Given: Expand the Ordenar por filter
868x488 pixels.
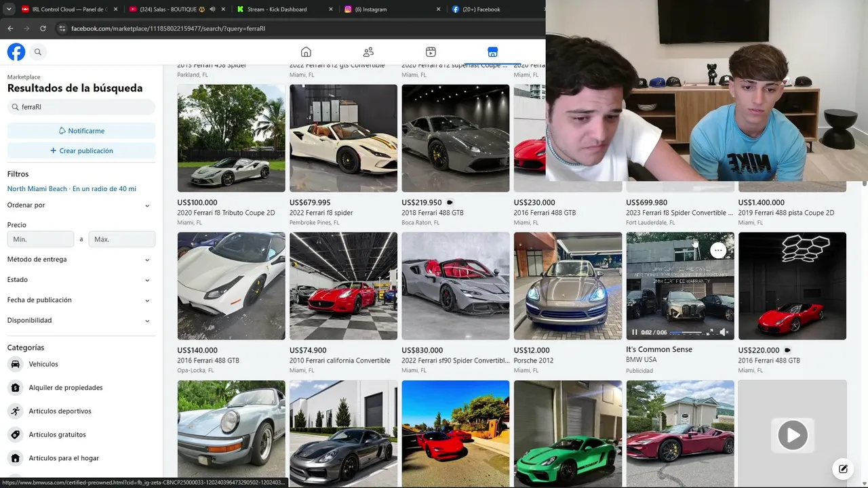Looking at the screenshot, I should (x=79, y=205).
